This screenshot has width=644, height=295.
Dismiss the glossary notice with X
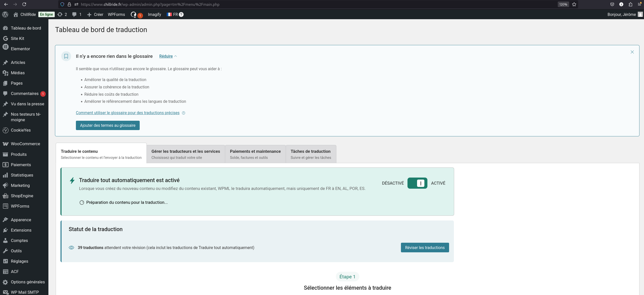(632, 52)
